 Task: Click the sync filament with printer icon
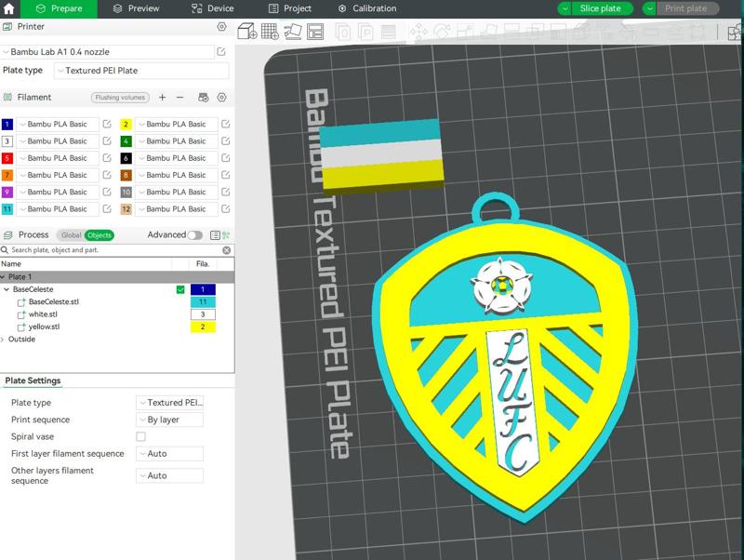[x=204, y=97]
